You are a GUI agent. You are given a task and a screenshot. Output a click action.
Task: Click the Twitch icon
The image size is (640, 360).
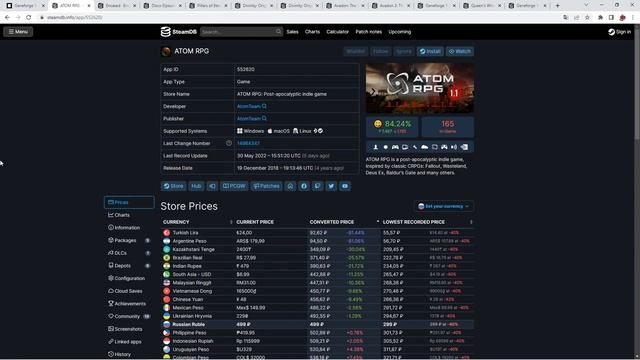[318, 186]
